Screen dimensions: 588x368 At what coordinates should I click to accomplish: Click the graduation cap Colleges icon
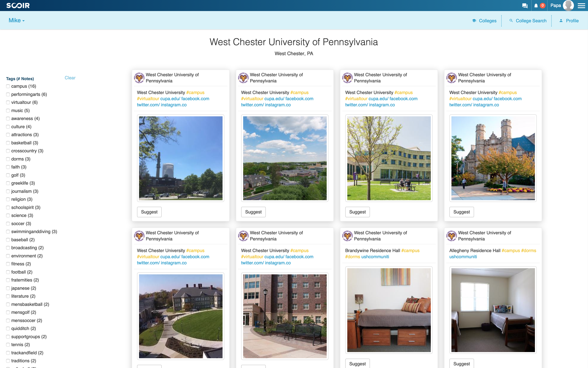click(474, 21)
